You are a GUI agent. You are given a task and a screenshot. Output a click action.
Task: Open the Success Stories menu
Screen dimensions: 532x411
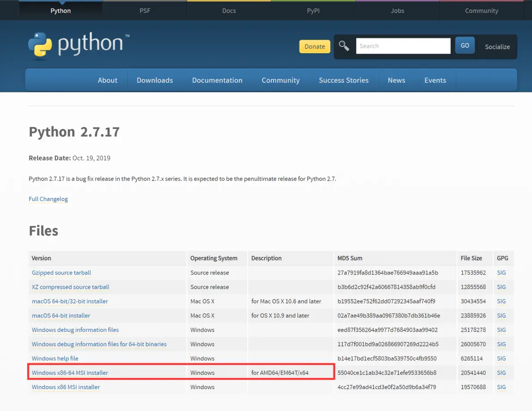tap(343, 80)
